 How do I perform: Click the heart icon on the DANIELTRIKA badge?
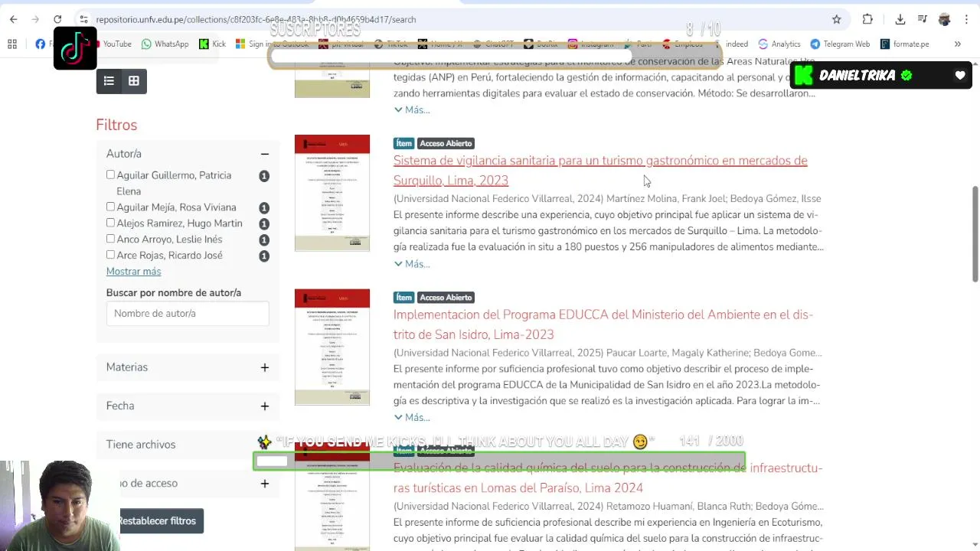960,75
